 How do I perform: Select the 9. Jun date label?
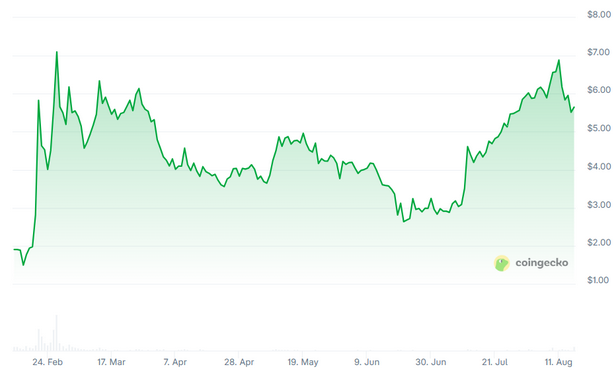click(367, 362)
